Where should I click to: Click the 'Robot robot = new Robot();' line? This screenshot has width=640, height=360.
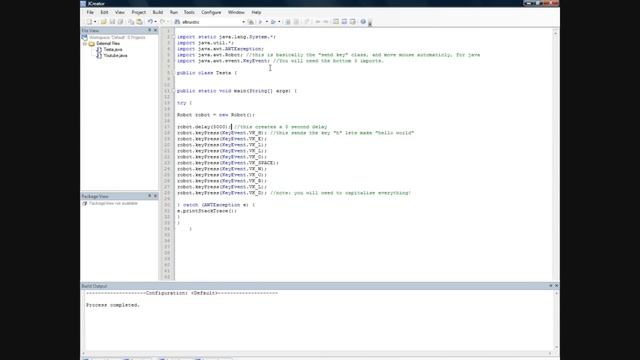pos(216,115)
